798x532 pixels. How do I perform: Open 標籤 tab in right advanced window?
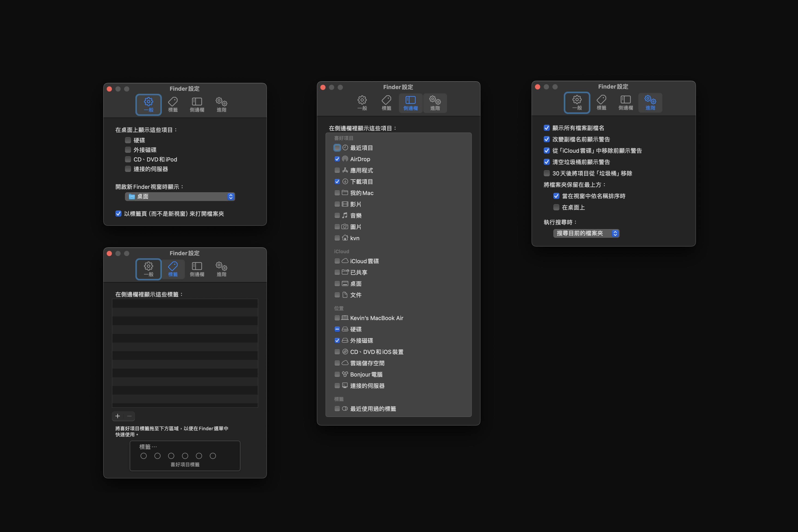(601, 103)
